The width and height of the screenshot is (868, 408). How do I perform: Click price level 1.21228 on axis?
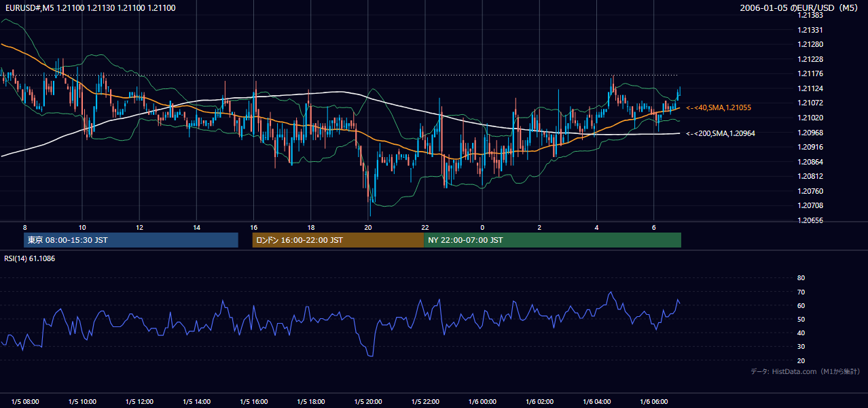810,59
